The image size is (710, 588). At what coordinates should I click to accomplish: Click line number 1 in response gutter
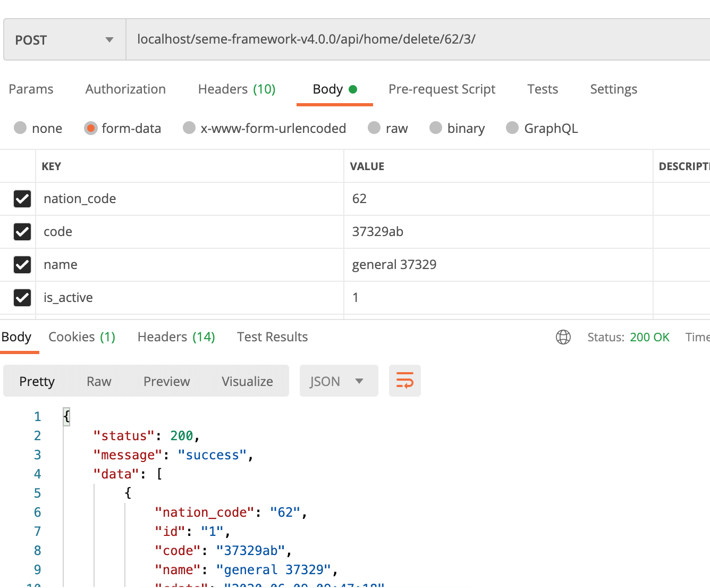[x=37, y=417]
